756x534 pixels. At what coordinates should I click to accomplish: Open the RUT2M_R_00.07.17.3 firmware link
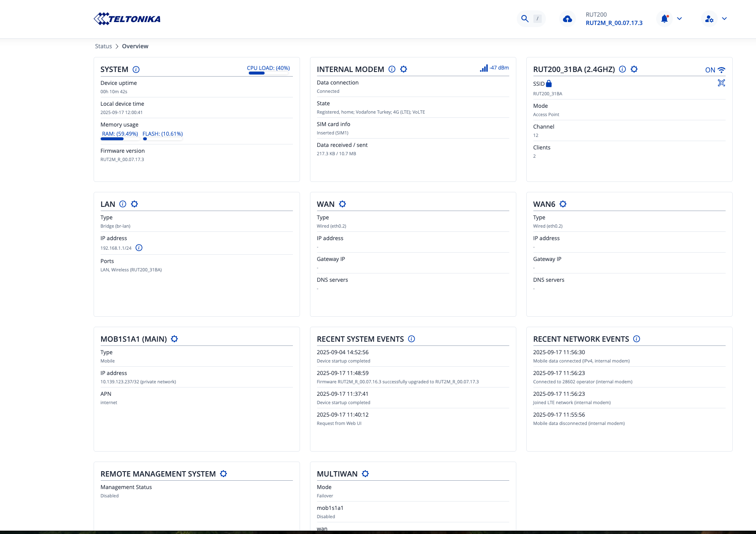click(614, 23)
